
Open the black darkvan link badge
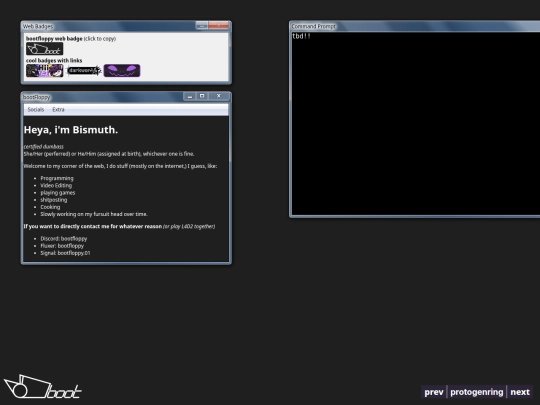click(x=83, y=71)
